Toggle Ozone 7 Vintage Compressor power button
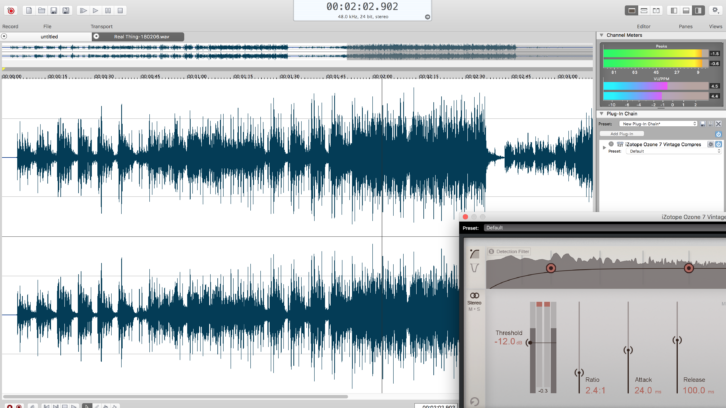The image size is (726, 408). click(719, 144)
